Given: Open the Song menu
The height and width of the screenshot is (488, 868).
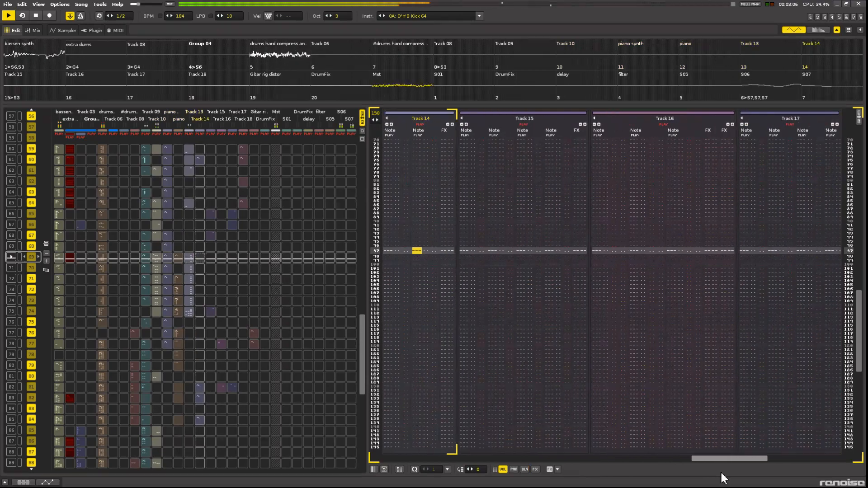Looking at the screenshot, I should [81, 4].
